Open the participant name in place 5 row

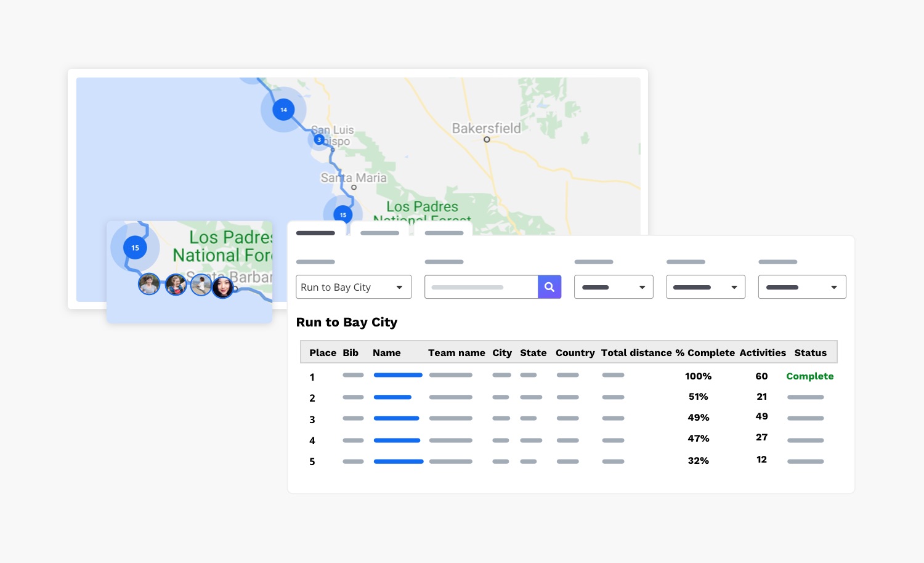point(398,461)
